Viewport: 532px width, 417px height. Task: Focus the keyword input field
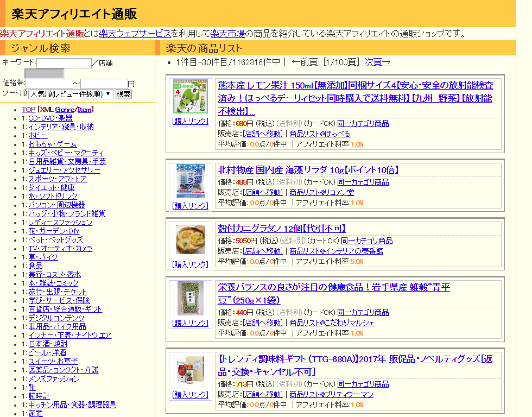[64, 63]
